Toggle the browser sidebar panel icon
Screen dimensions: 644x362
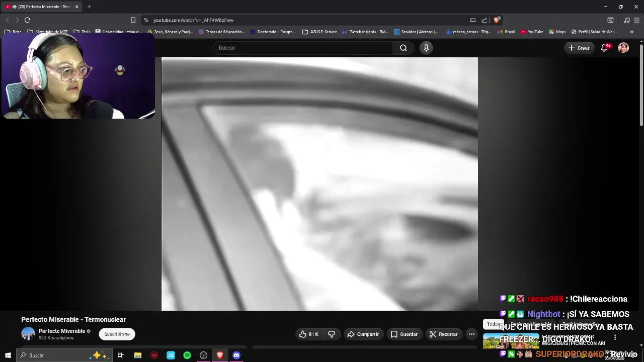click(x=610, y=20)
